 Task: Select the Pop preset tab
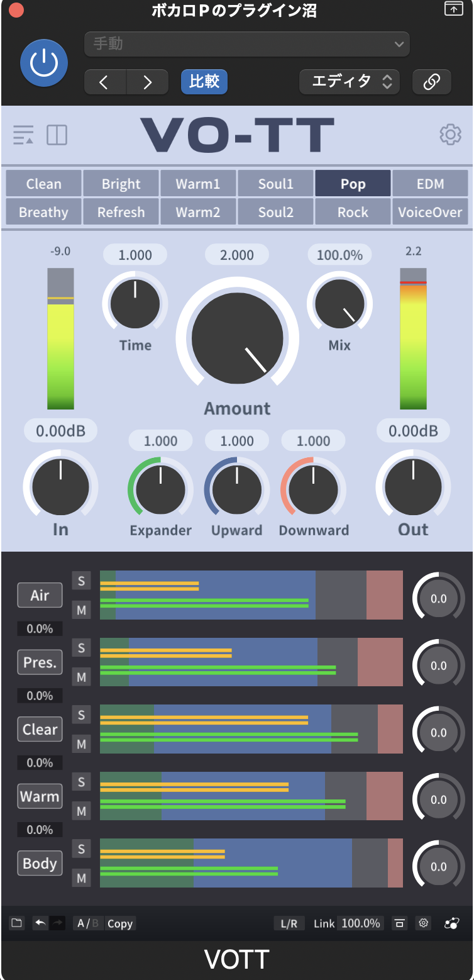click(x=353, y=184)
